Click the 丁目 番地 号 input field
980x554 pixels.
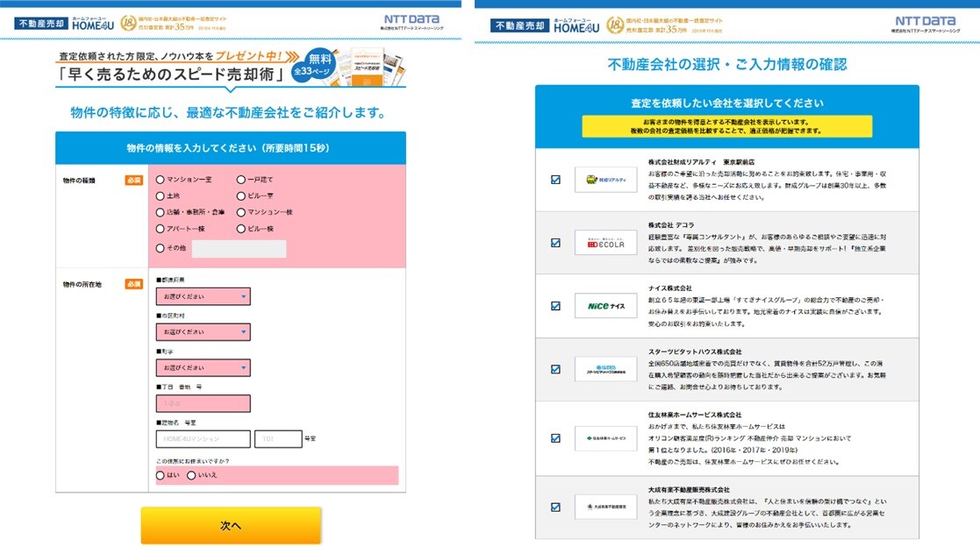[x=203, y=404]
